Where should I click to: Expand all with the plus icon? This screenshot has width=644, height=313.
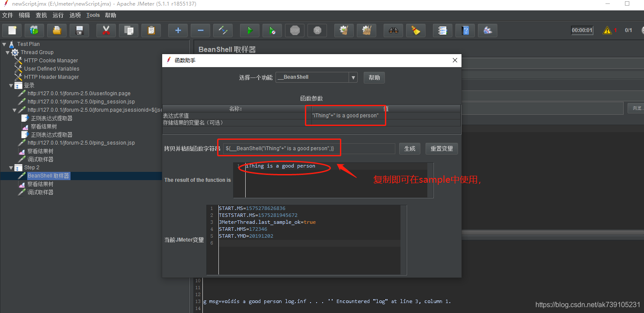[x=178, y=30]
